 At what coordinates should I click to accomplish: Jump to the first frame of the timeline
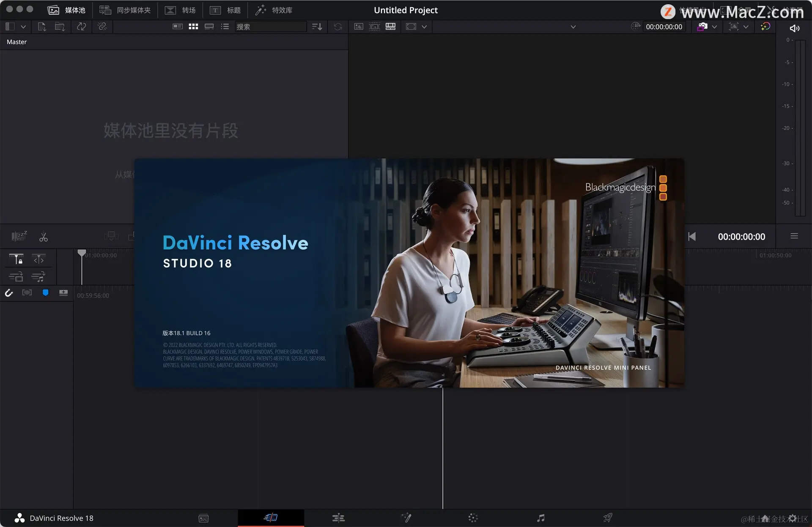692,237
